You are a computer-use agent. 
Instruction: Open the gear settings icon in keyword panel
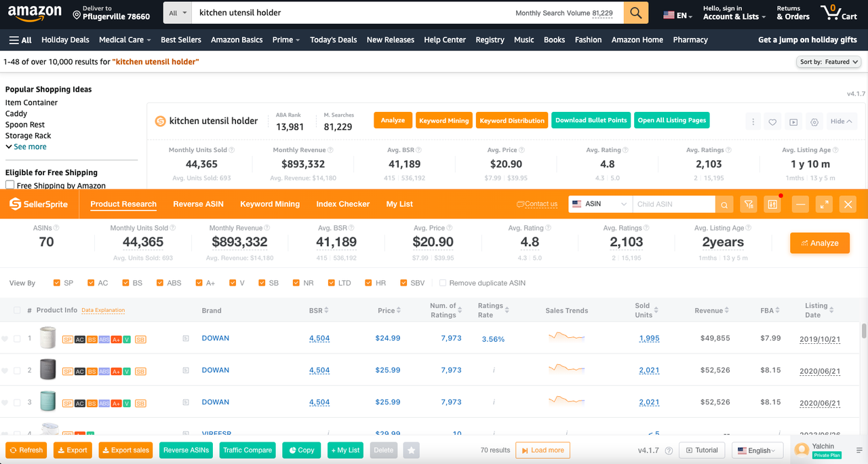(x=814, y=121)
